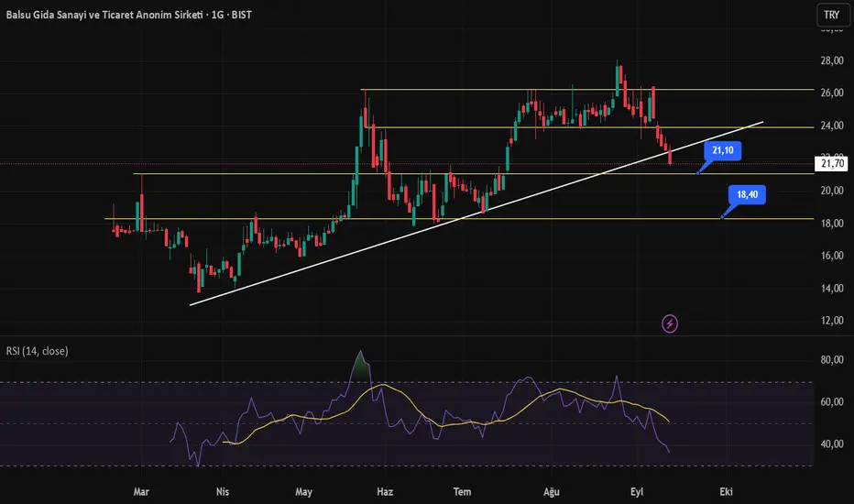Click the TRY currency button

[x=832, y=16]
